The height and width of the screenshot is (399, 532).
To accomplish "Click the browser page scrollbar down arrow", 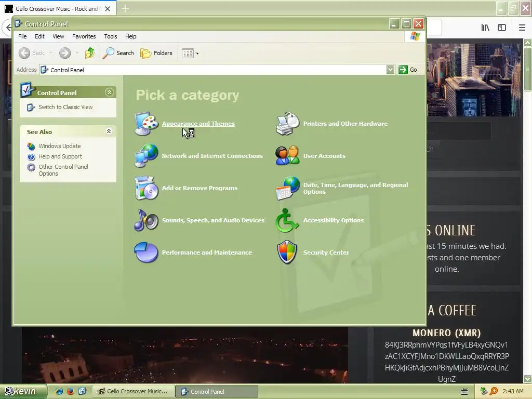I will pyautogui.click(x=528, y=379).
